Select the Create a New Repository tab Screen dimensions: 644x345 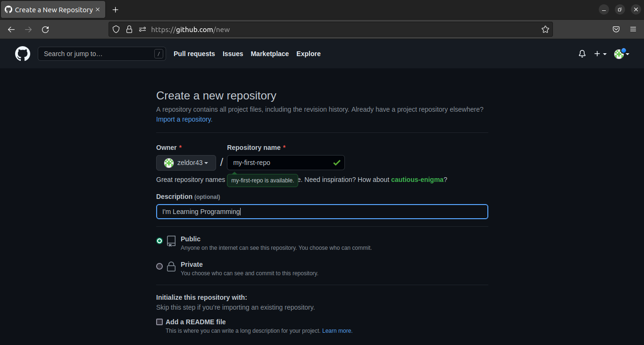point(53,9)
